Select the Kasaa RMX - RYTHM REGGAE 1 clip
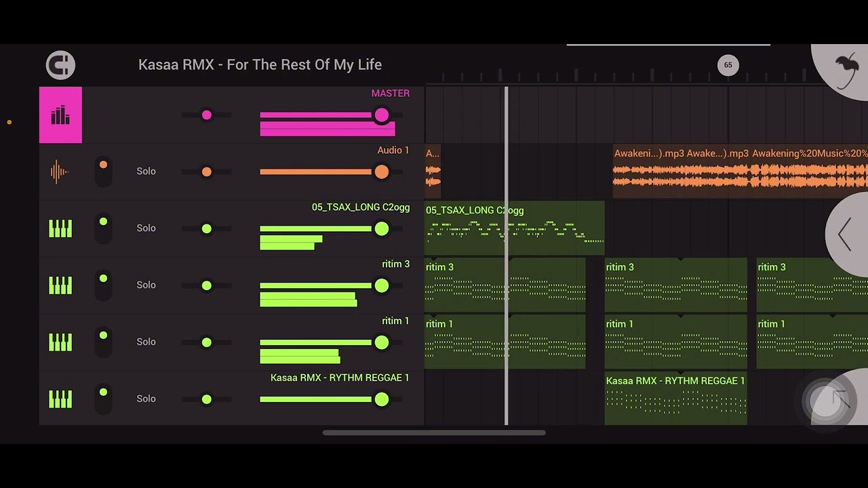868x488 pixels. pyautogui.click(x=676, y=399)
